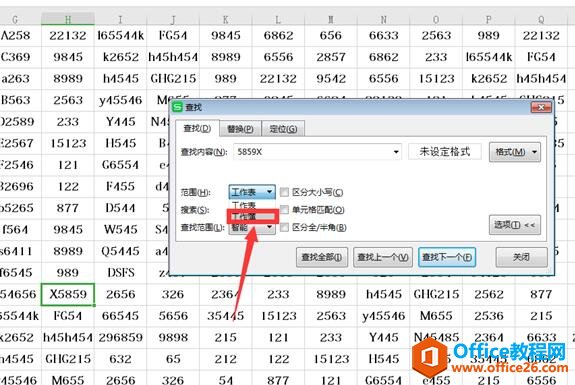Viewport: 575px width, 385px height.
Task: Open the 格式(M) dropdown button
Action: [x=514, y=152]
